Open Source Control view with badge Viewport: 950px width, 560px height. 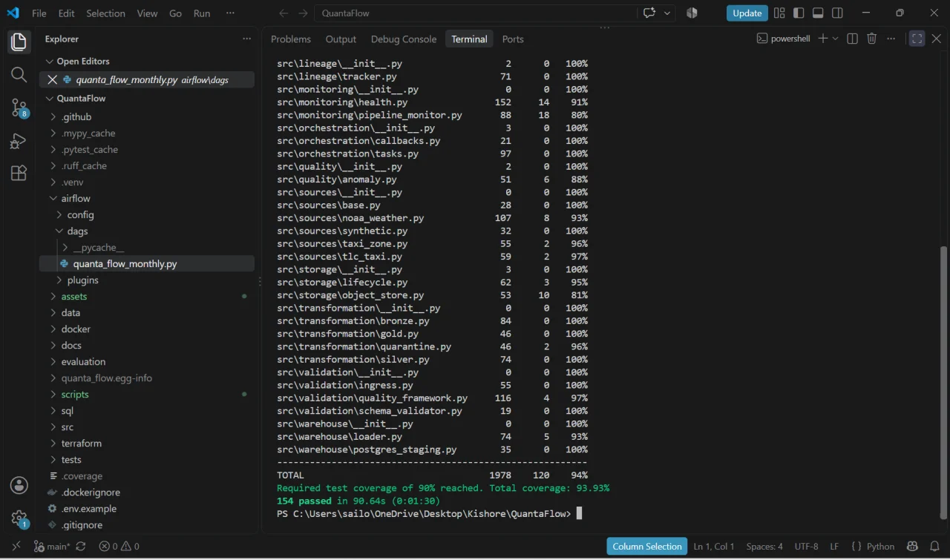pyautogui.click(x=19, y=108)
